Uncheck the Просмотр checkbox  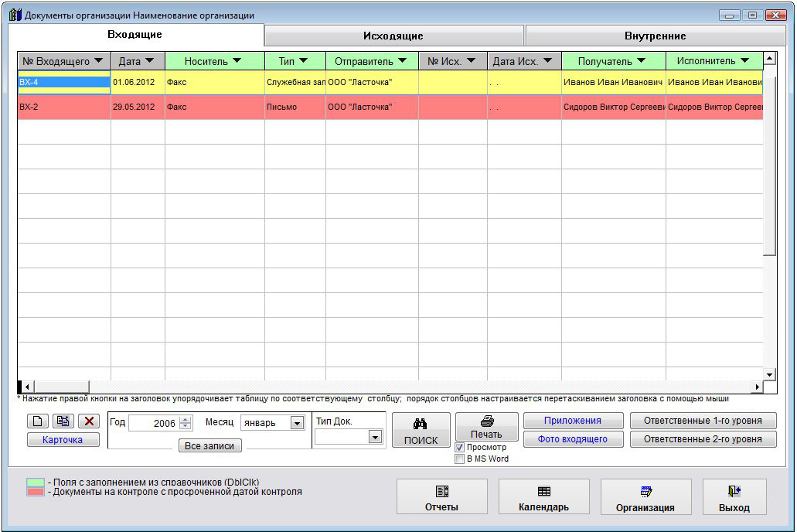point(460,448)
